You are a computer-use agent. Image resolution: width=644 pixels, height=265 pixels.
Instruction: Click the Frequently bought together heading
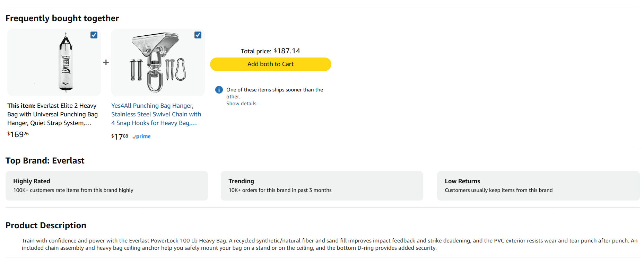62,18
